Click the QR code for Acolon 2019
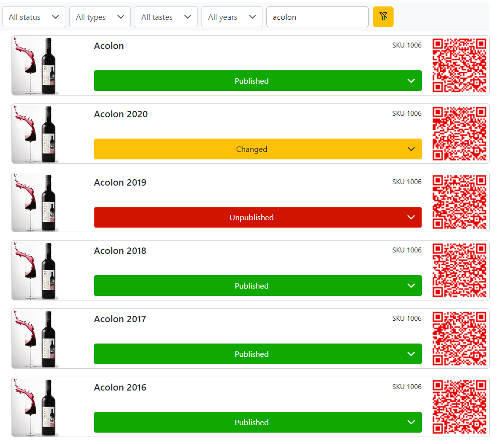 459,202
